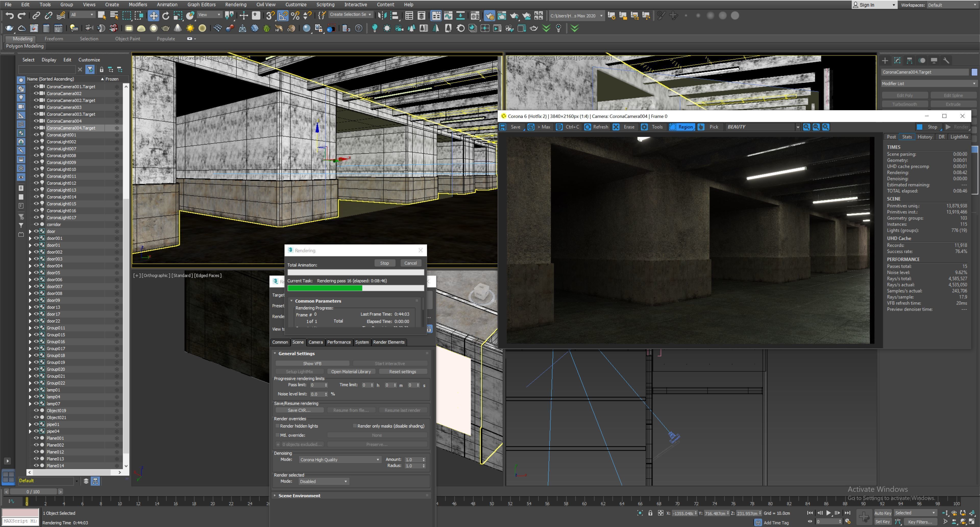Select the Rotate tool icon

point(165,16)
